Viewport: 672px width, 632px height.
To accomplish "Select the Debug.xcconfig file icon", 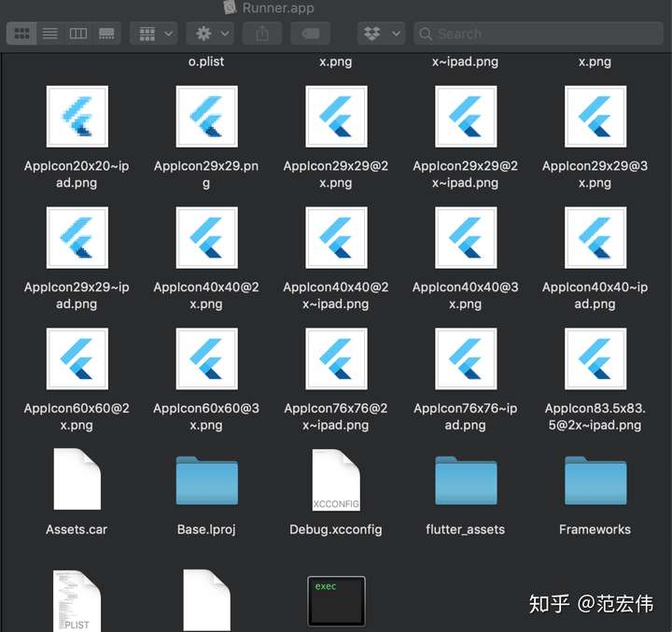I will coord(336,480).
